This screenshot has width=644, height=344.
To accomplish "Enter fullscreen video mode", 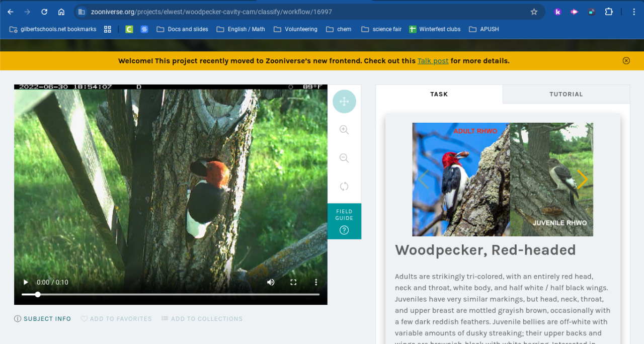I will (293, 282).
